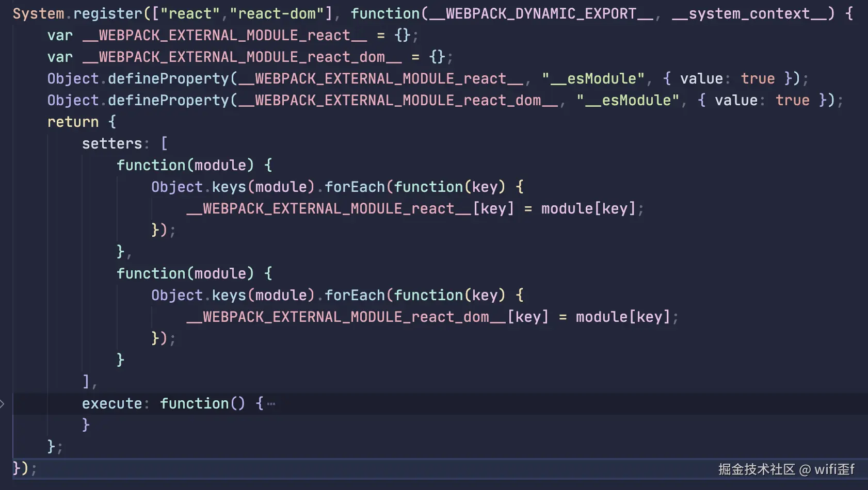This screenshot has width=868, height=490.
Task: Expand the folded execute function gutter chevron
Action: tap(2, 403)
